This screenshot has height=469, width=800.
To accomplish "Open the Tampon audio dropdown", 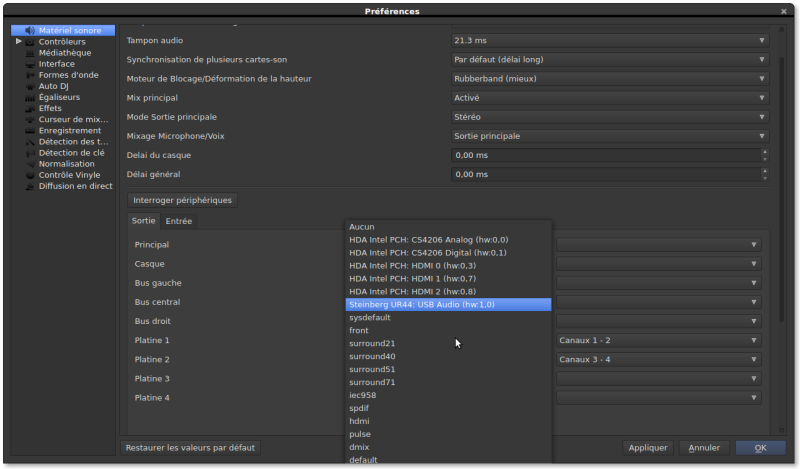I will 610,41.
